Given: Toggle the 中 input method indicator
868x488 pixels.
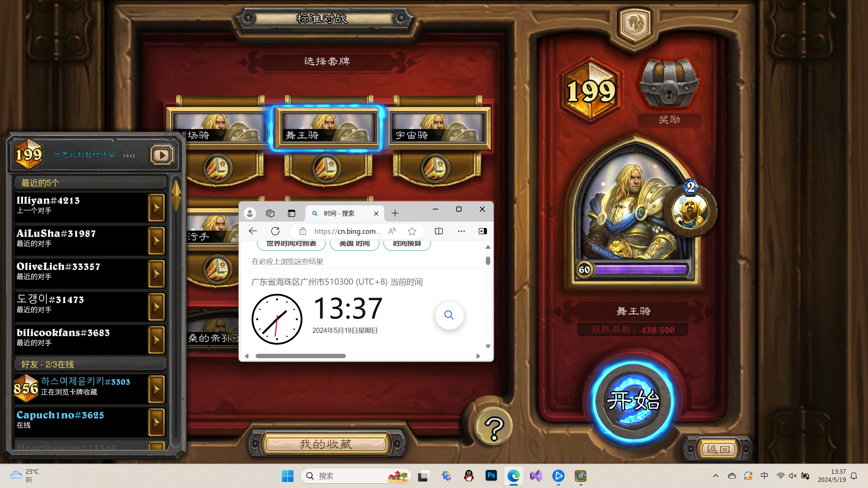Looking at the screenshot, I should [x=764, y=476].
